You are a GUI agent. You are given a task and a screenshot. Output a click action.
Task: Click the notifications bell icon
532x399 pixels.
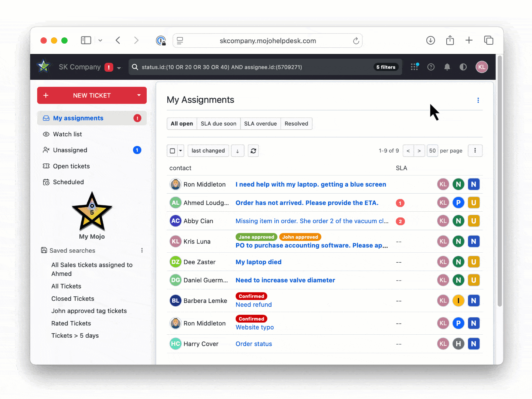(447, 67)
